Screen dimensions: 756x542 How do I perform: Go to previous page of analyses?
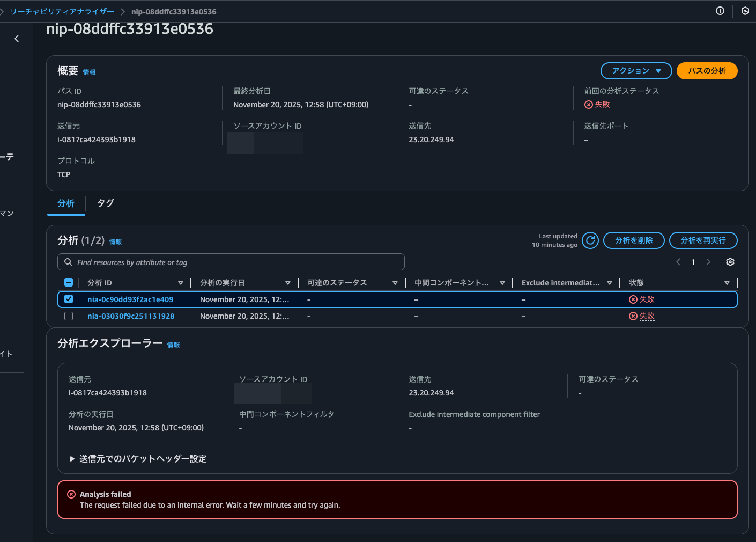pyautogui.click(x=678, y=262)
